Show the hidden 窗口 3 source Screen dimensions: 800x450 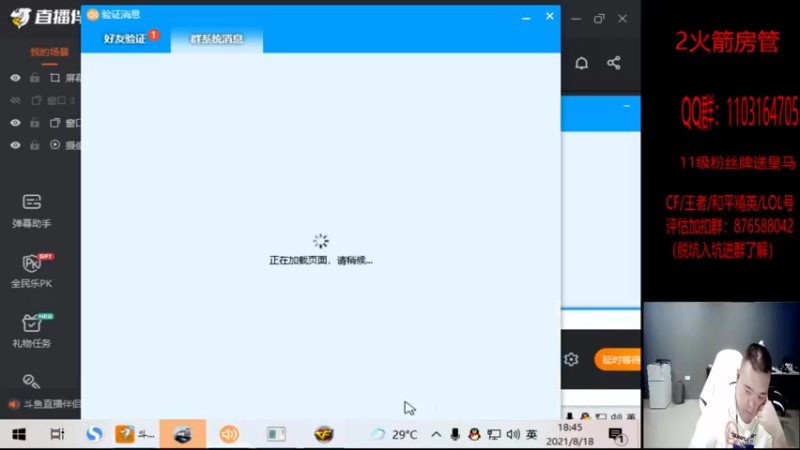(15, 101)
